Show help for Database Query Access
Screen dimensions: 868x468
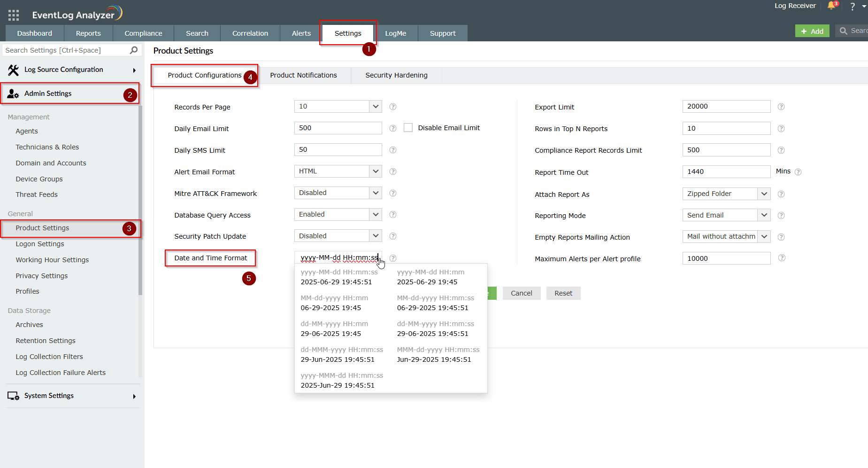click(393, 215)
